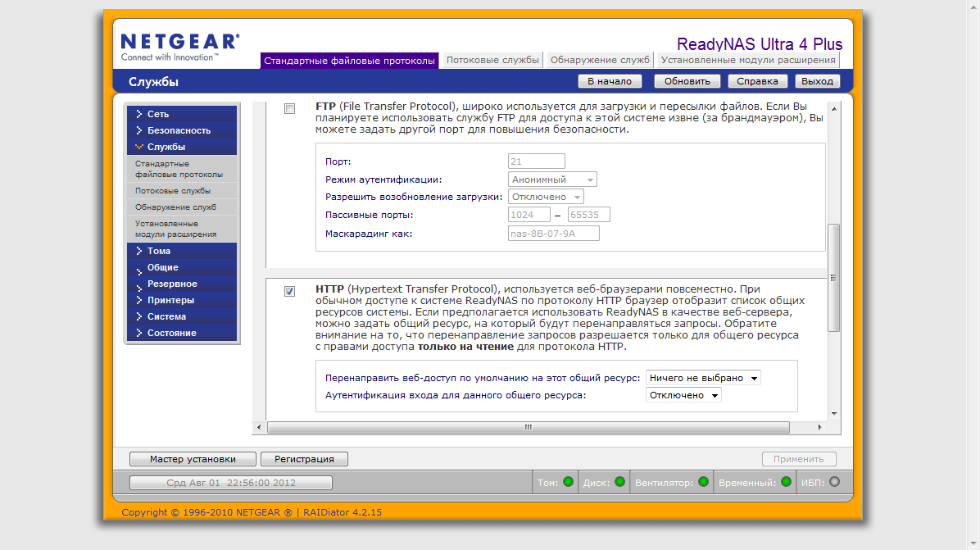Click the RAIDiator 4.2.15 version text

tap(343, 511)
